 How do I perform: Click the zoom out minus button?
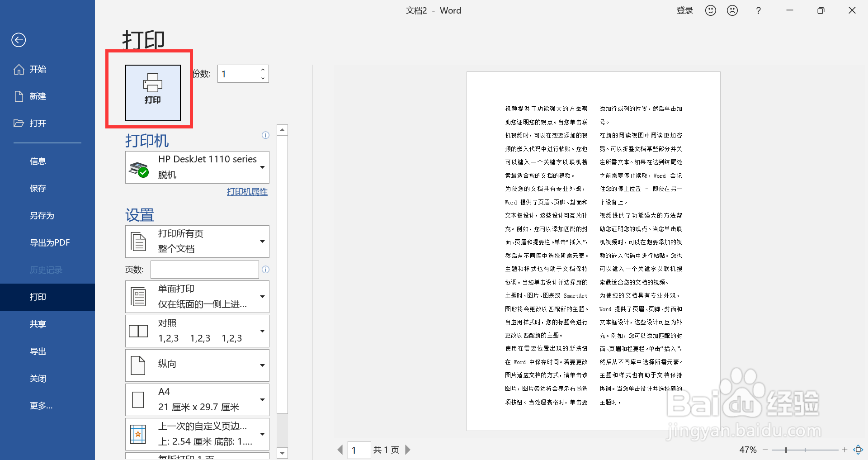765,450
